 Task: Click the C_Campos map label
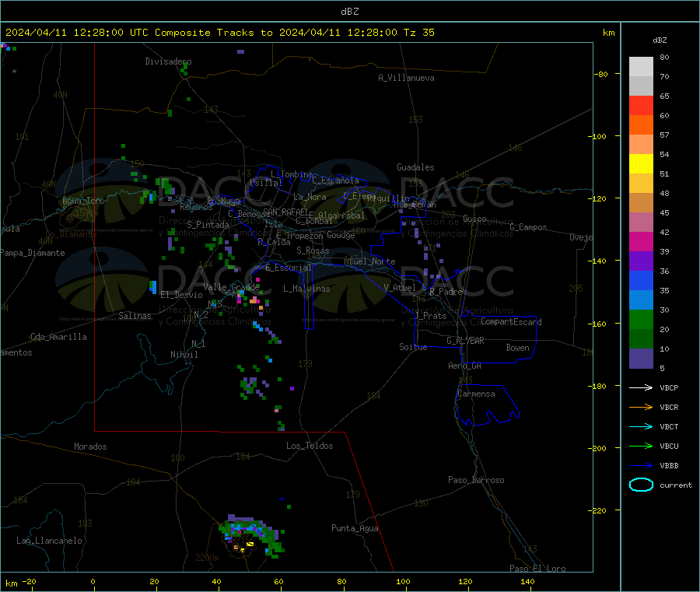click(x=528, y=227)
